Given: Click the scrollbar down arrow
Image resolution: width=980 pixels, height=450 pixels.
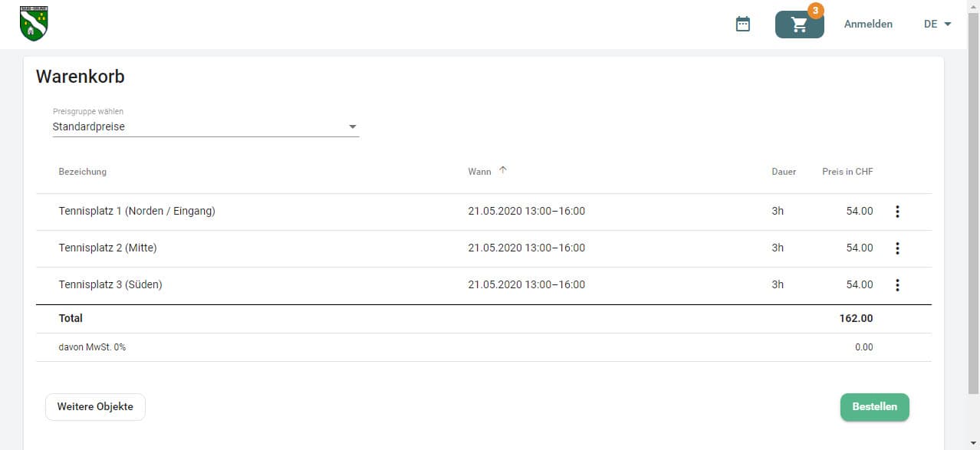Looking at the screenshot, I should 973,444.
